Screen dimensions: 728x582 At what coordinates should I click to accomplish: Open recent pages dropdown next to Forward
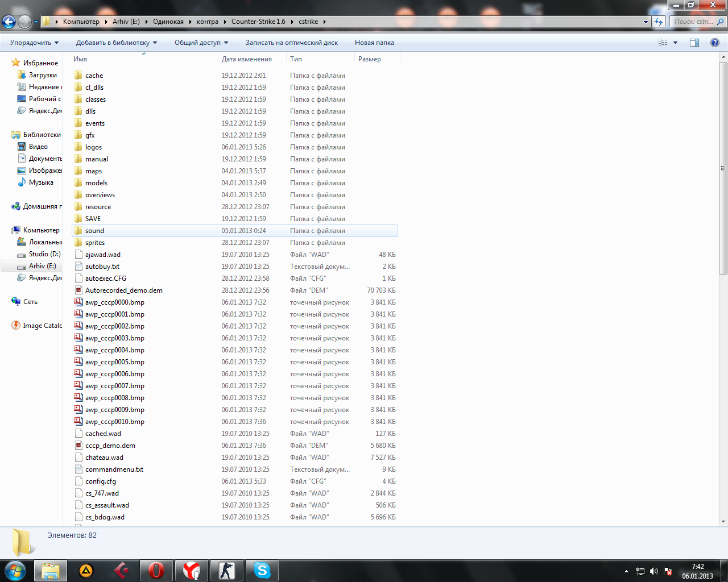[36, 22]
